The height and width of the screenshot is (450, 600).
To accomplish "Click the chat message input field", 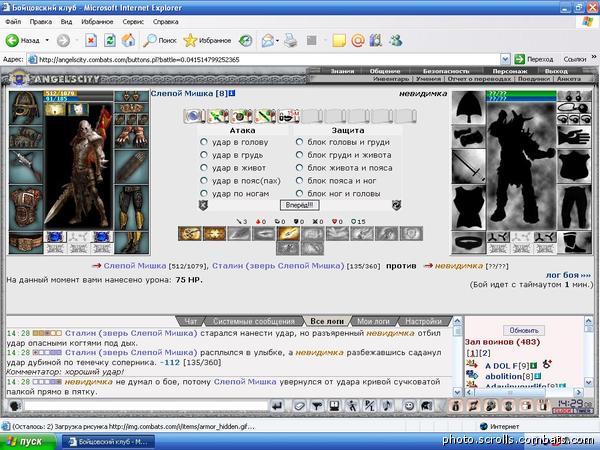I will click(145, 406).
